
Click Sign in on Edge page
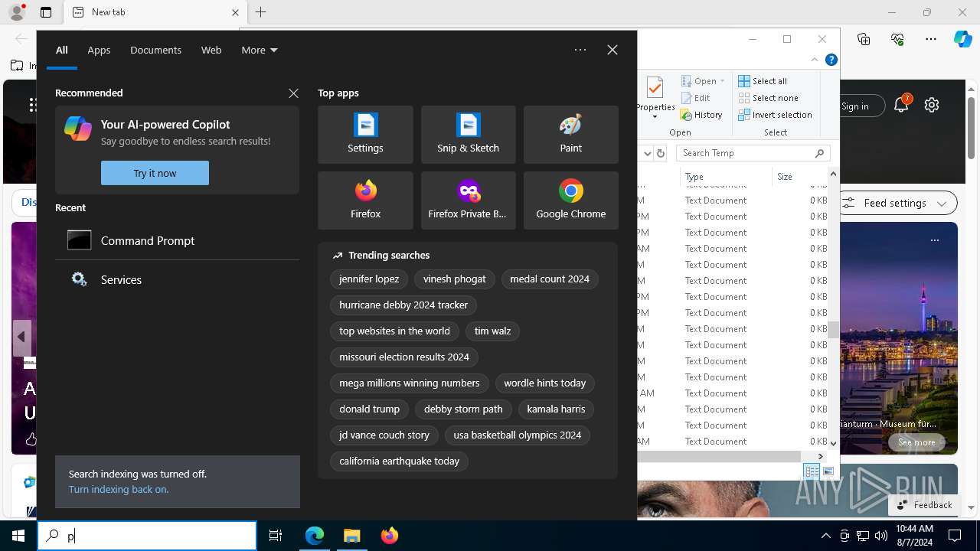855,106
